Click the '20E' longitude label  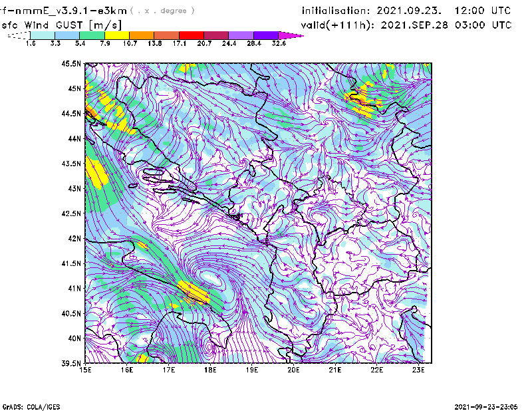[293, 370]
